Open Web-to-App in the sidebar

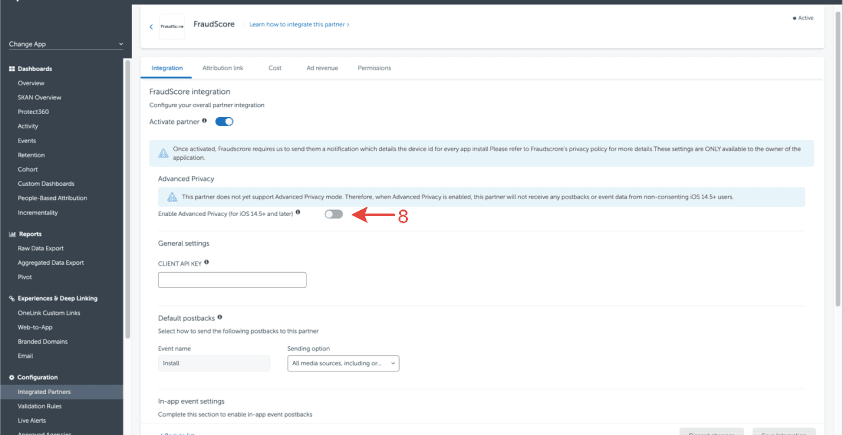click(x=35, y=327)
